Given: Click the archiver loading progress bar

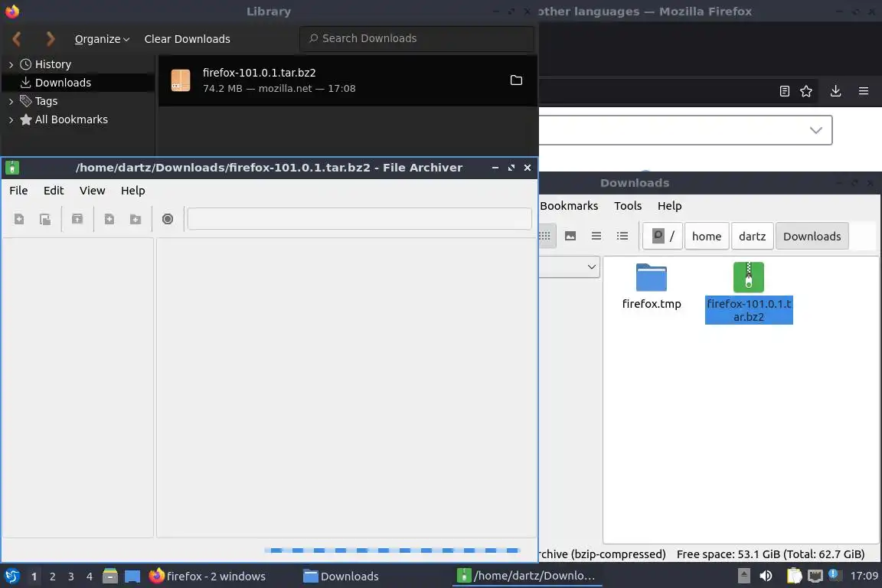Looking at the screenshot, I should (393, 550).
